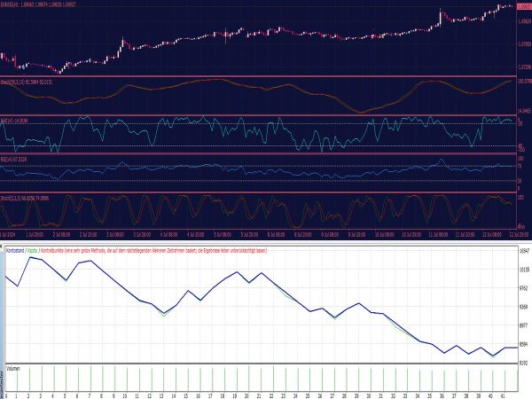Click the 9762 balance axis value
Screen dimensions: 532x399
click(523, 288)
